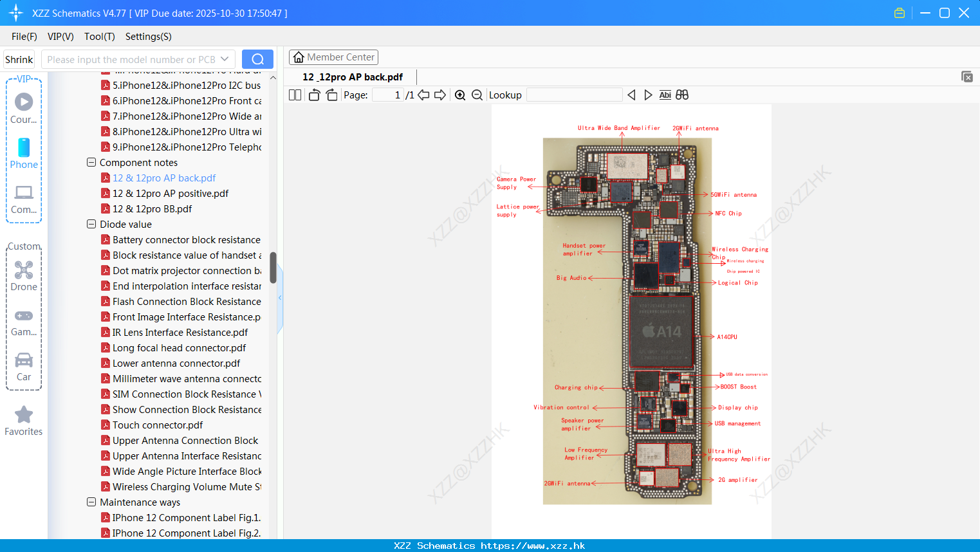Image resolution: width=980 pixels, height=552 pixels.
Task: Click the xzz.hk link in status bar
Action: pos(533,546)
